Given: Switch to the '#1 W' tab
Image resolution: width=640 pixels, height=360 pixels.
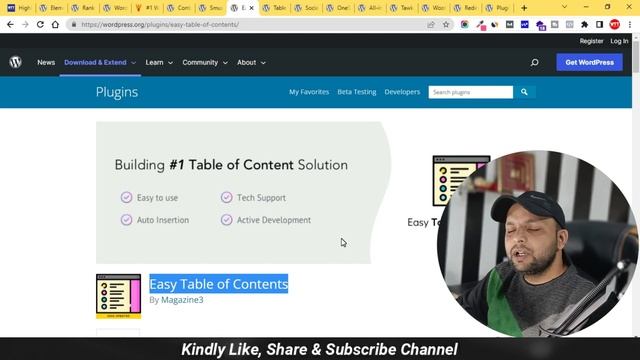Looking at the screenshot, I should [x=147, y=8].
